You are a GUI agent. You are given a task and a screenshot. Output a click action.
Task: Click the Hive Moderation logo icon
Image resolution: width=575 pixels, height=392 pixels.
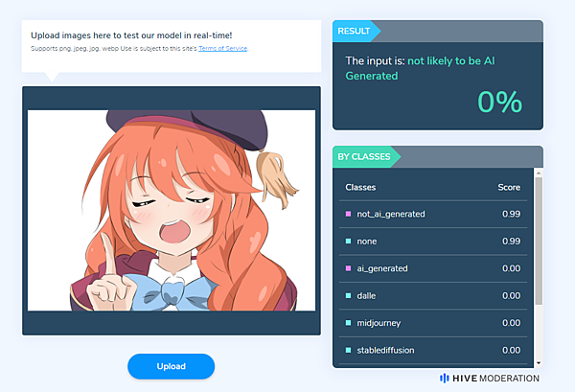[444, 378]
